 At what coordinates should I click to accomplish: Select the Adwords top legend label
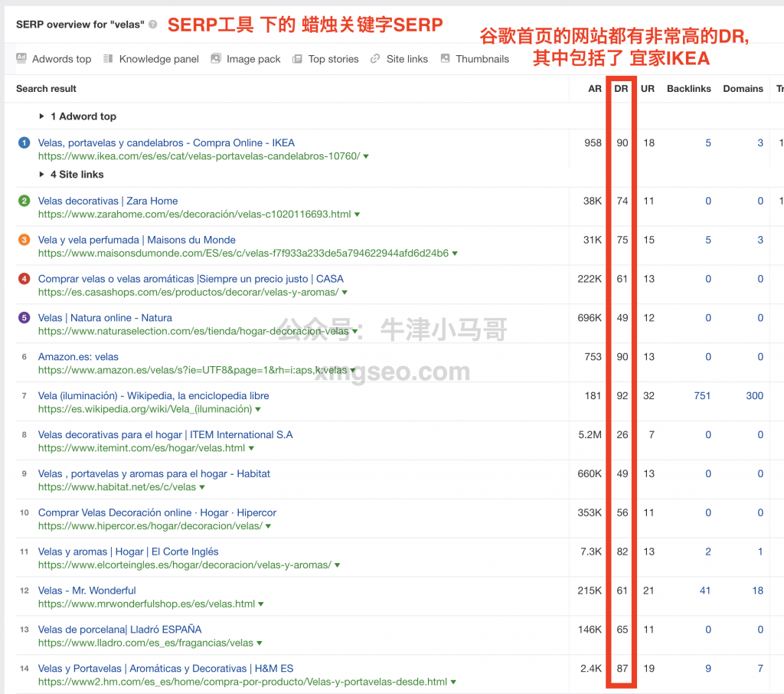coord(61,59)
